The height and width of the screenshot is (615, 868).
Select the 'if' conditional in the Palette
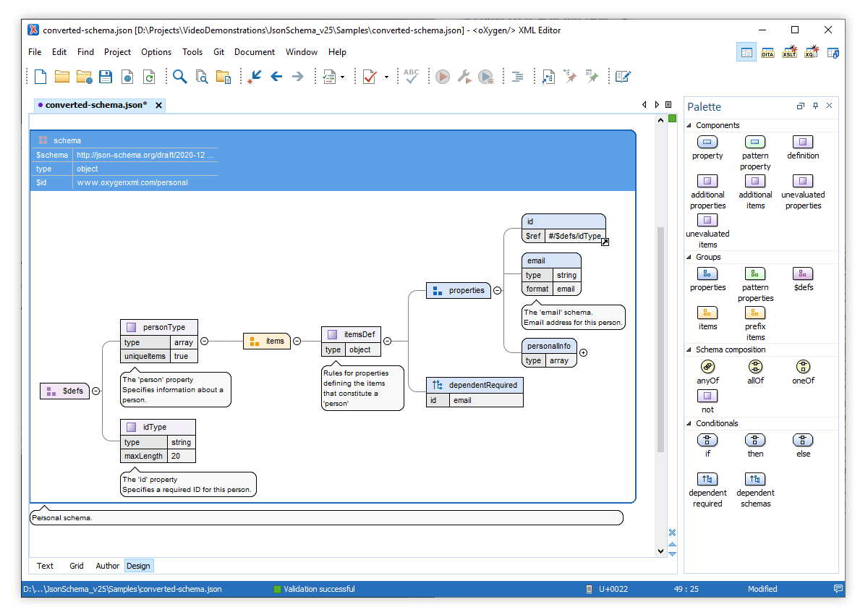tap(707, 446)
